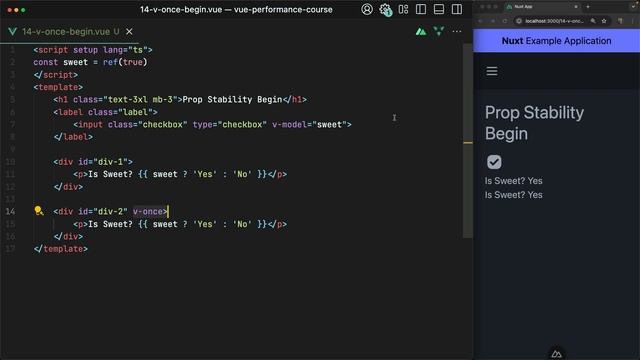Image resolution: width=640 pixels, height=360 pixels.
Task: Click 'ref(true)' on line 2
Action: [x=125, y=62]
